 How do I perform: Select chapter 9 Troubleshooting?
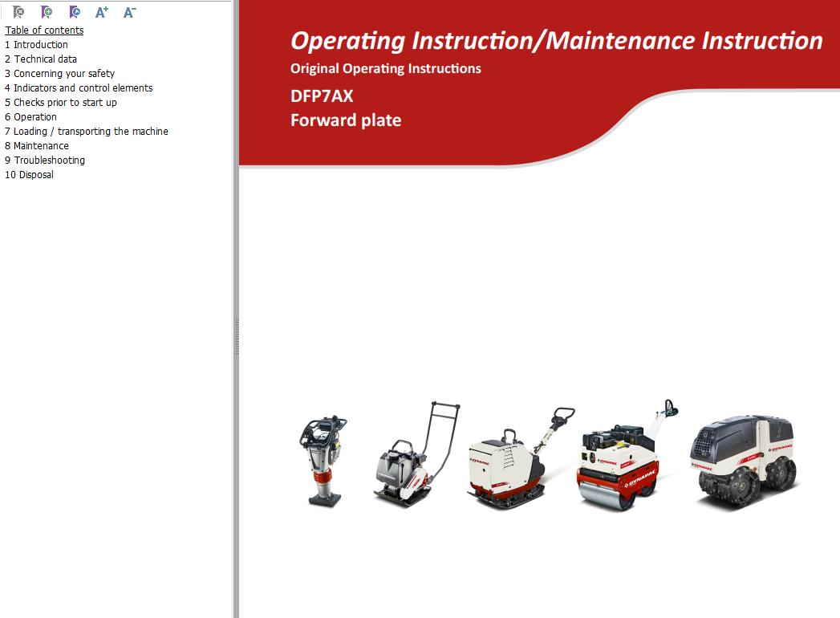(45, 160)
